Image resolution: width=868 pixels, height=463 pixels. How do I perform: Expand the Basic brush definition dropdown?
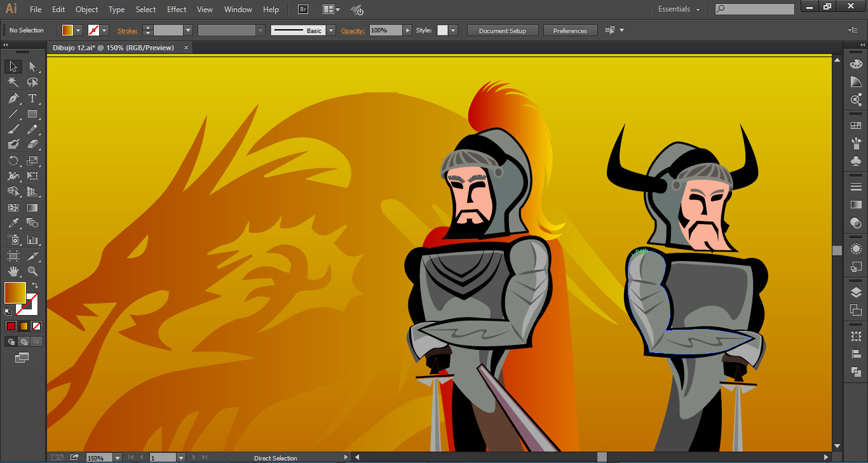[330, 30]
